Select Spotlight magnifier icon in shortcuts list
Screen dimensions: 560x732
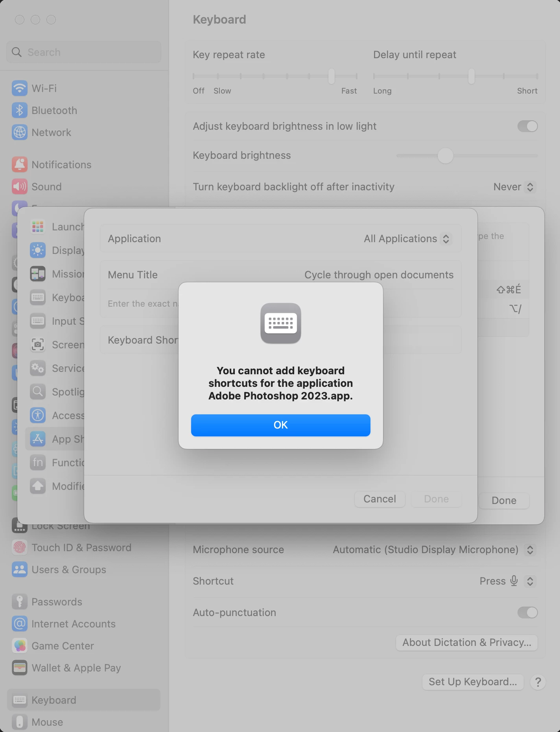[38, 392]
